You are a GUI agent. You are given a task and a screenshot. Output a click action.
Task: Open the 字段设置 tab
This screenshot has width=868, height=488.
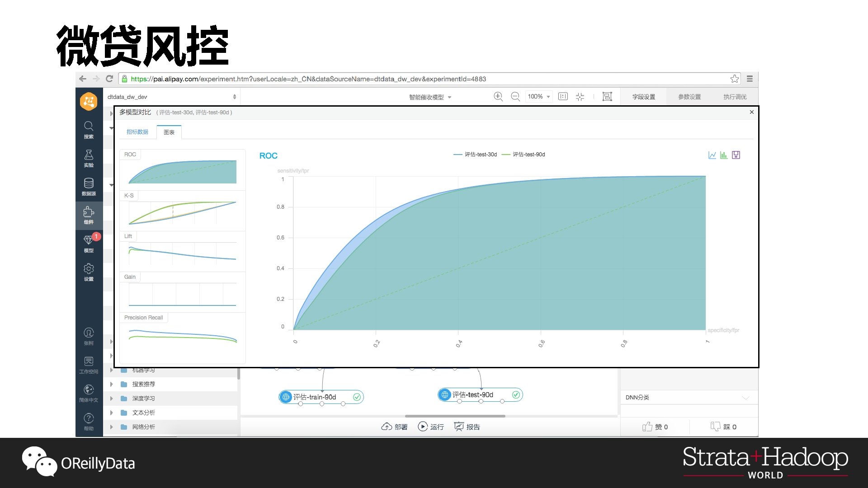click(x=644, y=97)
